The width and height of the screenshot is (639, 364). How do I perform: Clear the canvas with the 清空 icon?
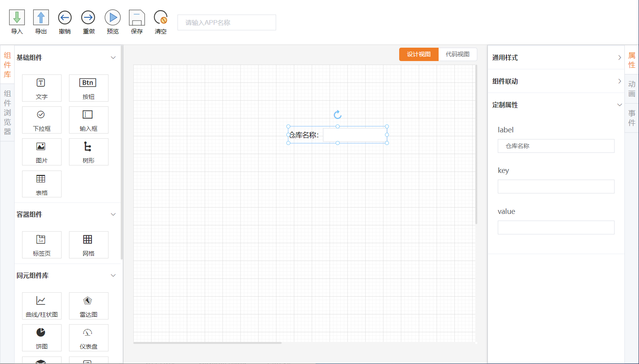161,18
